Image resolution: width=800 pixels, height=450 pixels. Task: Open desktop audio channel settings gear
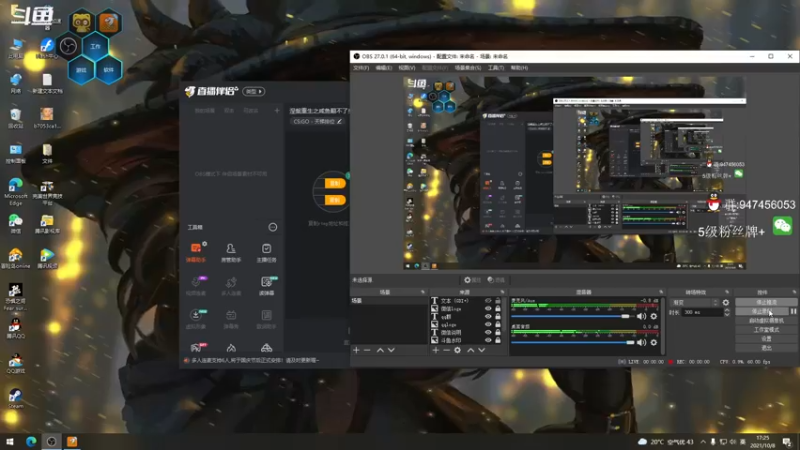click(x=654, y=342)
